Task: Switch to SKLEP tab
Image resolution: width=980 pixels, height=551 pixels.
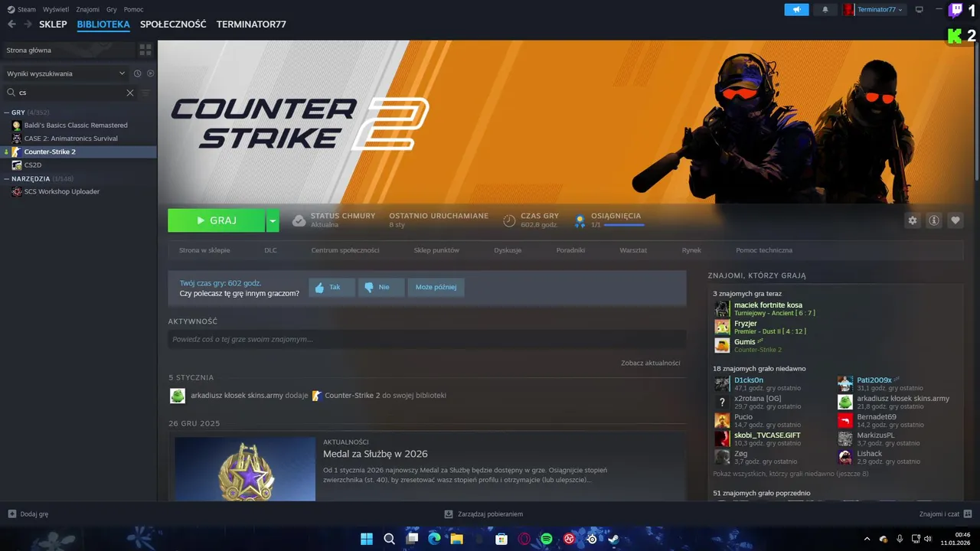Action: coord(53,24)
